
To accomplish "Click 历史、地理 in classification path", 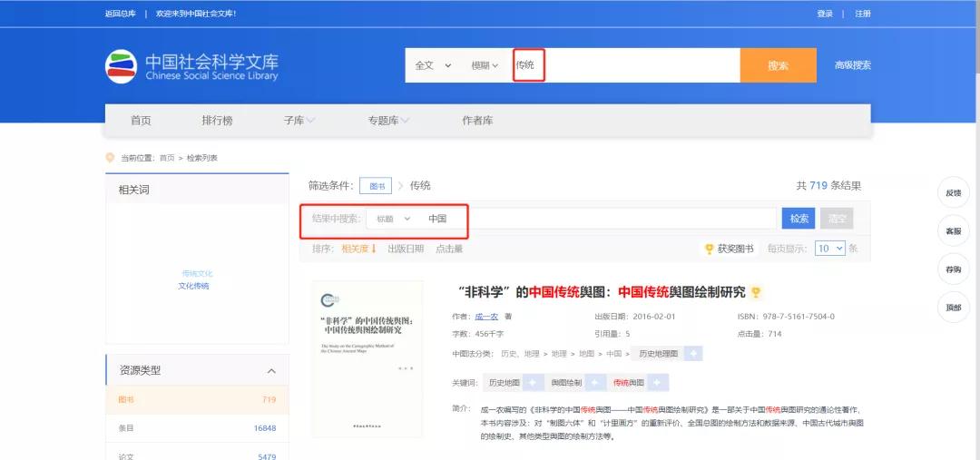I will (520, 354).
